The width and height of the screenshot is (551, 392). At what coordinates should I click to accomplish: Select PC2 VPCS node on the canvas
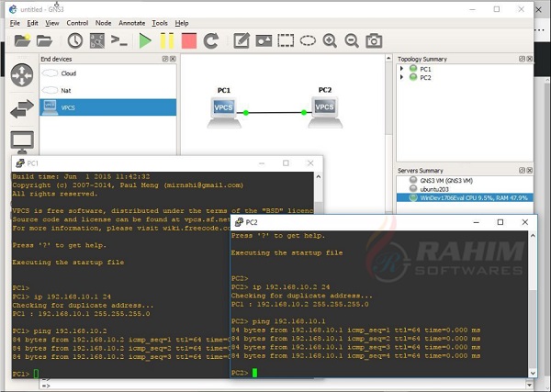point(325,112)
